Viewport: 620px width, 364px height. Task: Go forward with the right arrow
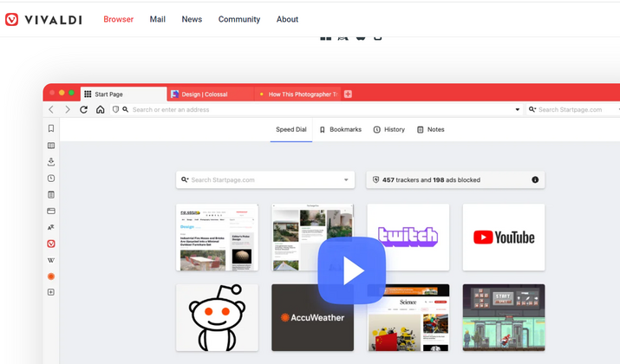[x=68, y=109]
